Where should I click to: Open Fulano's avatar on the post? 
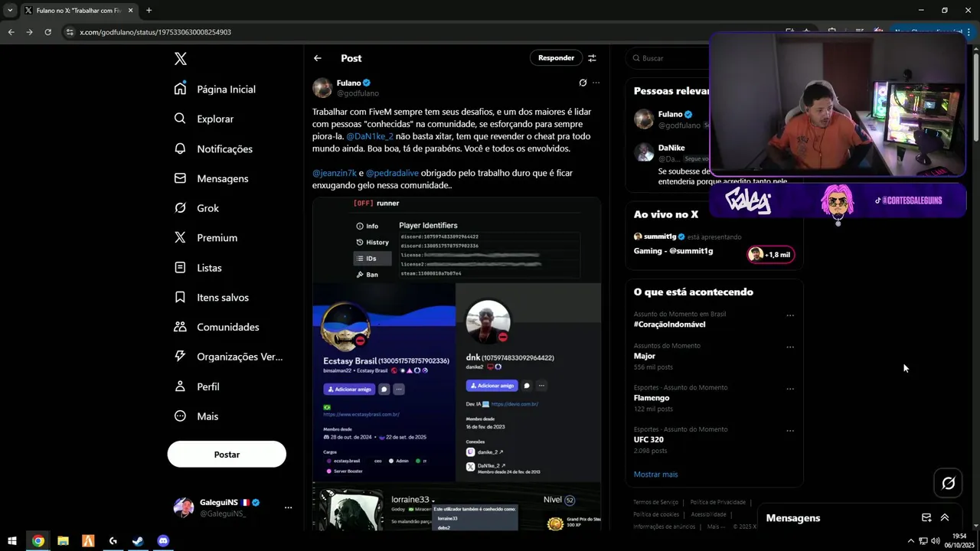(x=322, y=88)
